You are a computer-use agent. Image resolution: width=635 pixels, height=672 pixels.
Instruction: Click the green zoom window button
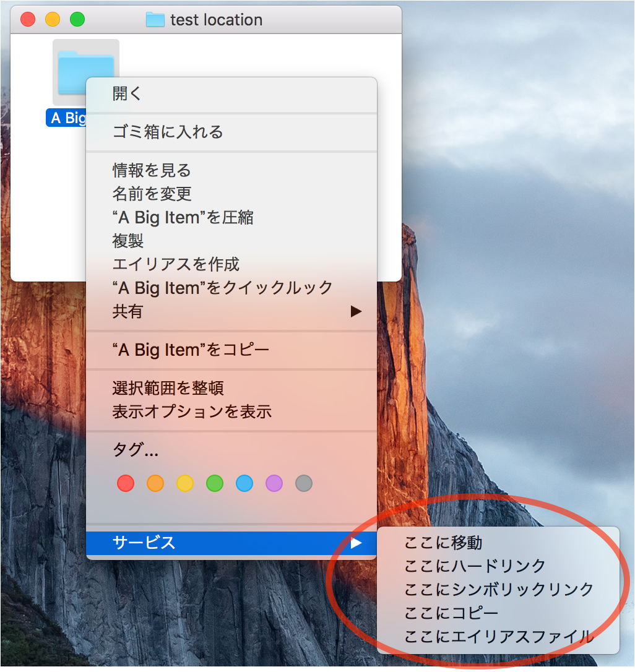pyautogui.click(x=77, y=19)
